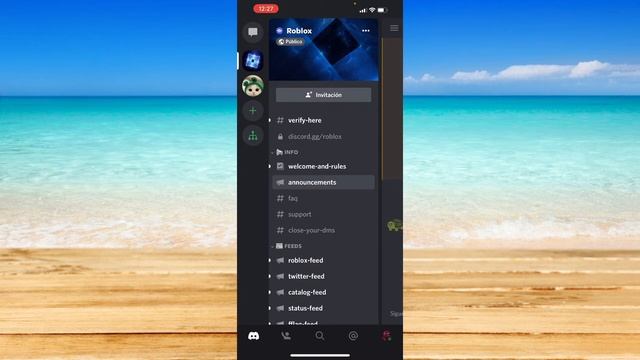Open the profile avatar tab
Screen dimensions: 640x360
[386, 336]
